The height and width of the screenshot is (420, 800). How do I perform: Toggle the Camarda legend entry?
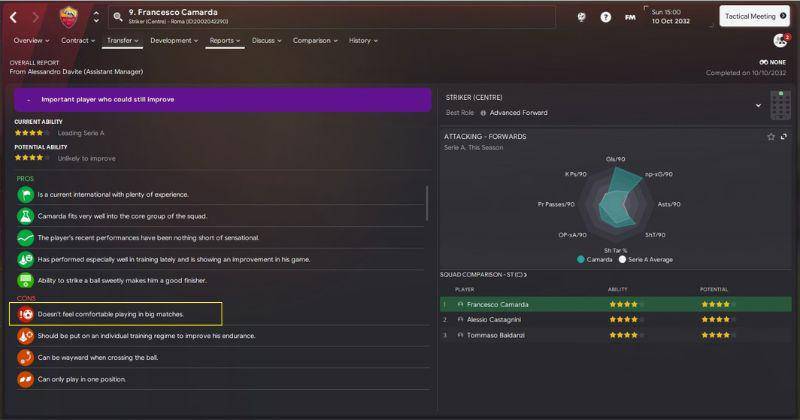point(594,259)
